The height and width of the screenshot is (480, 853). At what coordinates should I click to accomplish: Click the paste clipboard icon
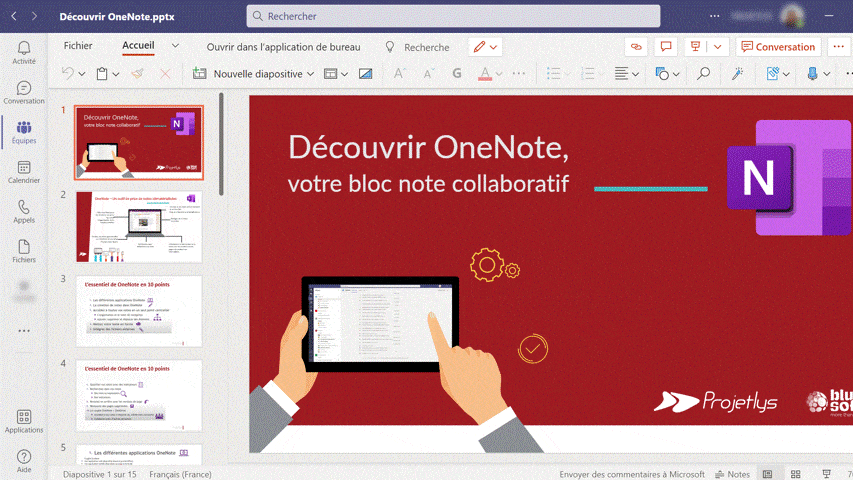pyautogui.click(x=102, y=73)
